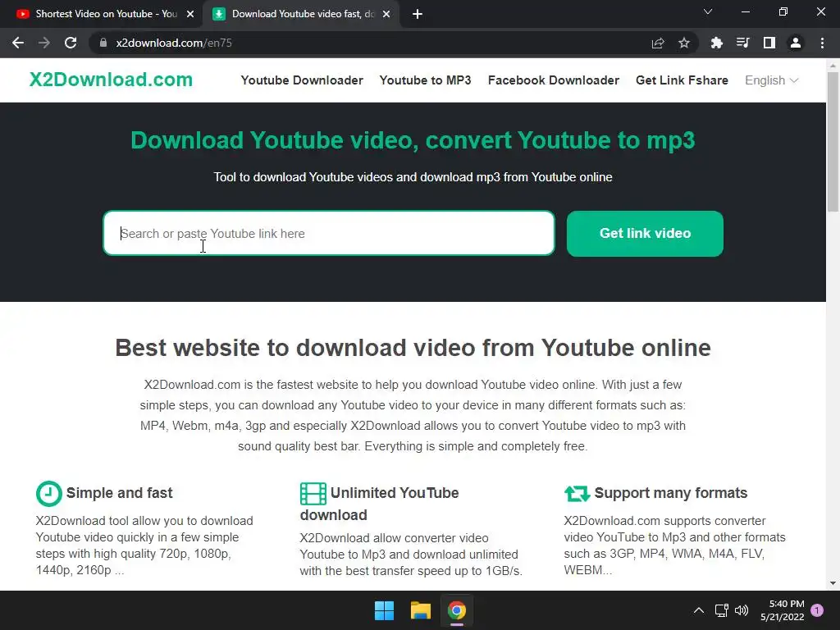Open the Youtube Downloader menu item

click(302, 80)
